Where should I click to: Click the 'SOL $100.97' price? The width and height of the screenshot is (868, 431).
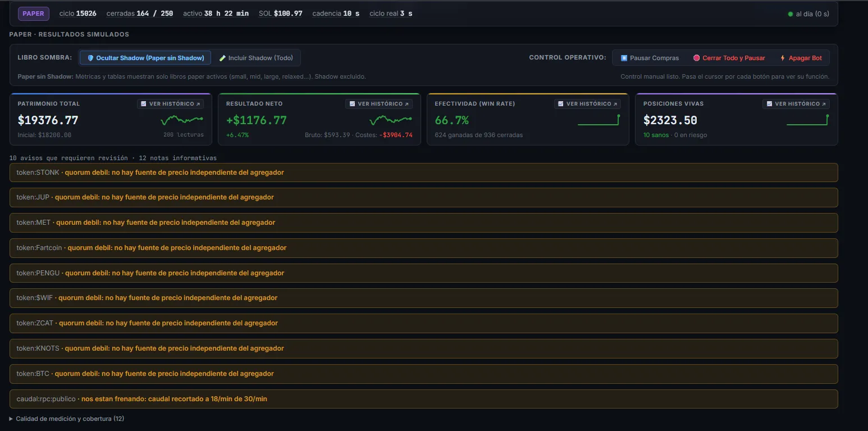click(x=281, y=13)
